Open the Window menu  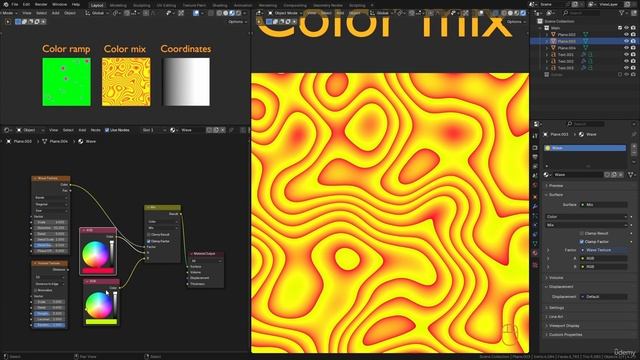pyautogui.click(x=60, y=4)
